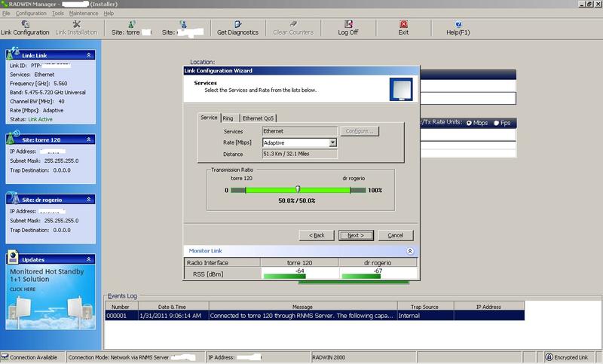The height and width of the screenshot is (364, 603).
Task: Select event log row 000001
Action: coord(314,316)
